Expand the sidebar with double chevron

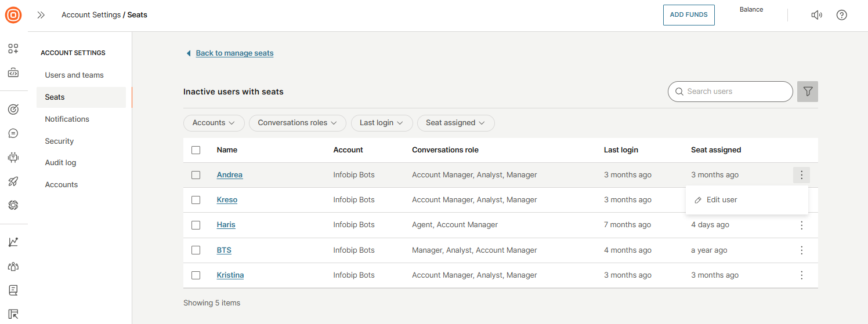(41, 15)
